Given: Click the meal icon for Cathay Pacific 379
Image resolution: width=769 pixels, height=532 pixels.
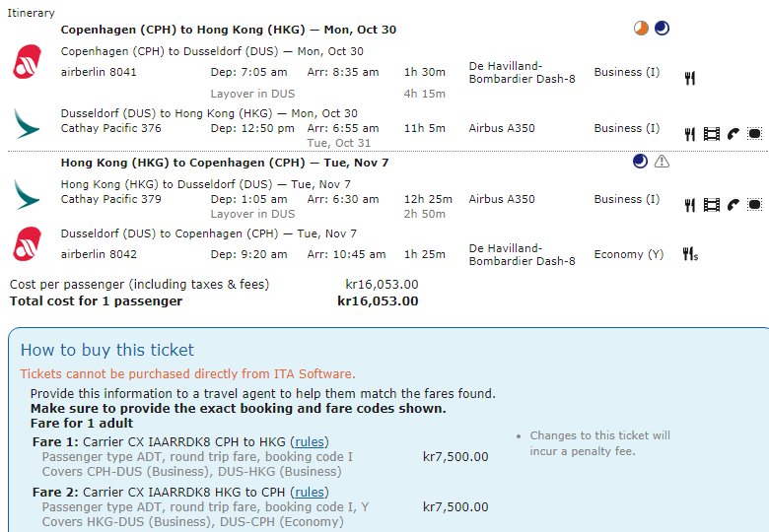Looking at the screenshot, I should tap(690, 205).
